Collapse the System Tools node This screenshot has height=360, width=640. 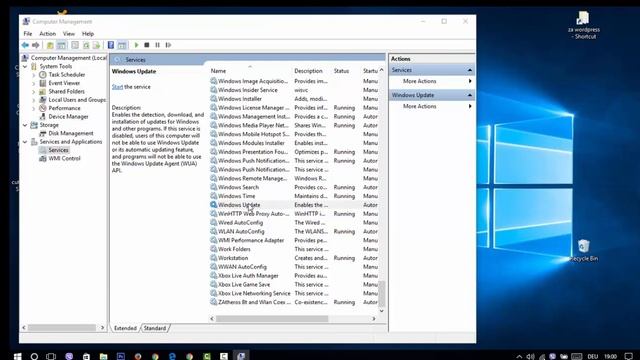[x=25, y=66]
